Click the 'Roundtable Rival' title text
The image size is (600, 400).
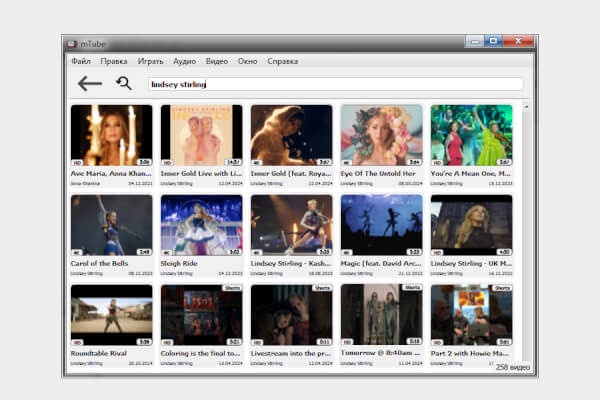pyautogui.click(x=99, y=353)
